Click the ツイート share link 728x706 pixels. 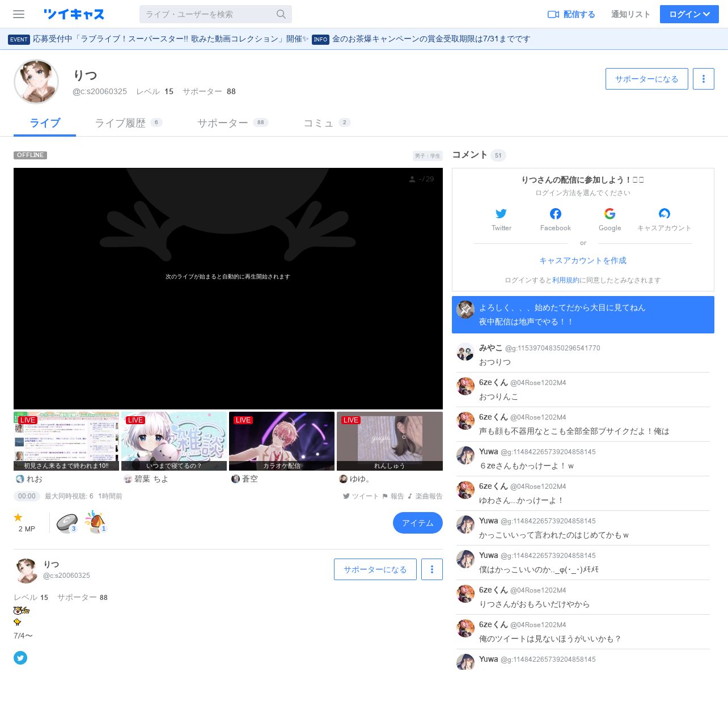pos(361,496)
